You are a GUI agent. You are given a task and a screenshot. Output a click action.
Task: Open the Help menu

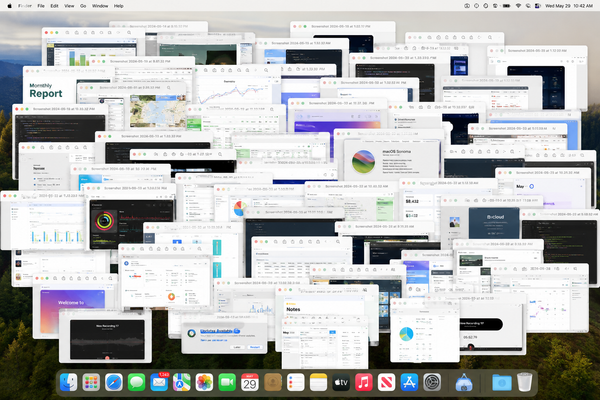click(x=119, y=6)
